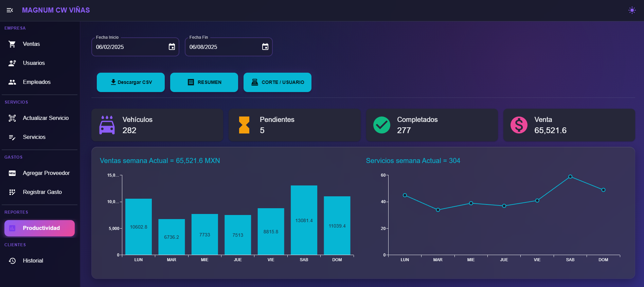Image resolution: width=644 pixels, height=287 pixels.
Task: Toggle light/dark theme sun icon
Action: point(632,10)
